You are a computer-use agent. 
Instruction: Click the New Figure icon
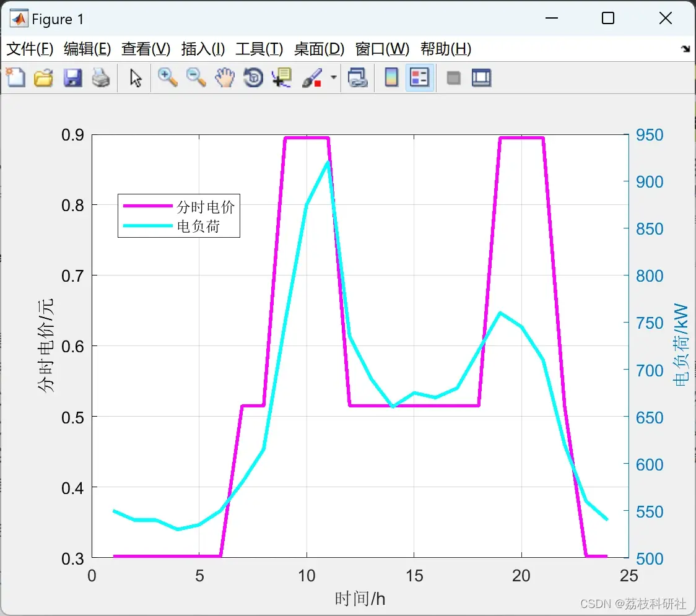pyautogui.click(x=15, y=77)
